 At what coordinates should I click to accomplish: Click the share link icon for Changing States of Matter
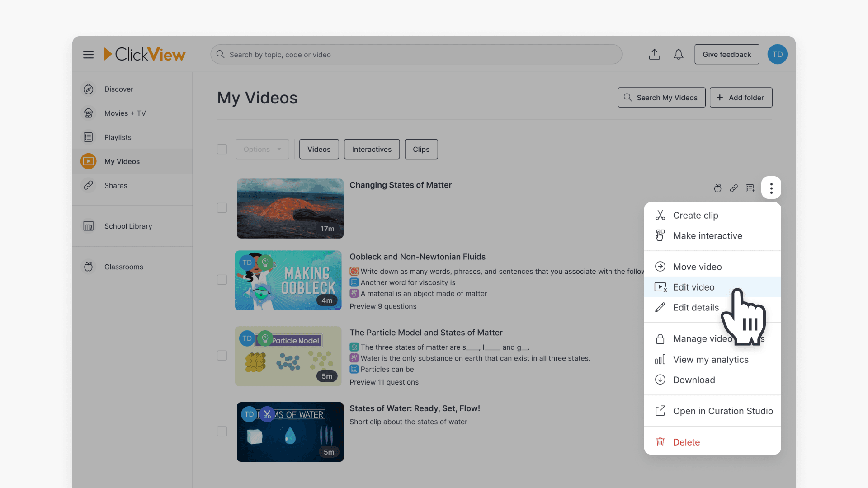(734, 188)
